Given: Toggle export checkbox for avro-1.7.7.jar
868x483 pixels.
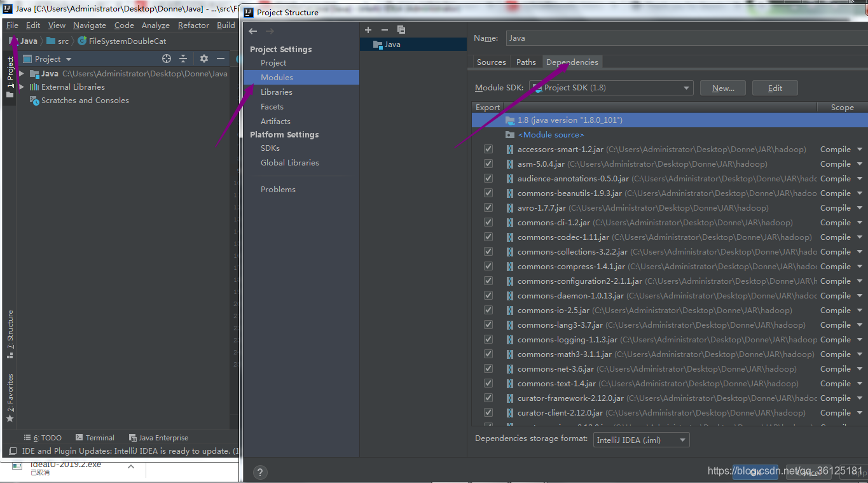Looking at the screenshot, I should [488, 208].
